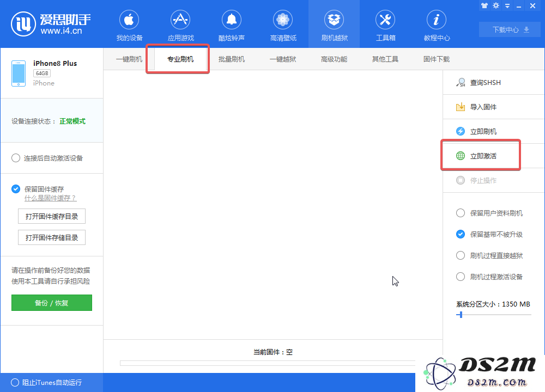Switch to 固件下载 tab

[437, 59]
